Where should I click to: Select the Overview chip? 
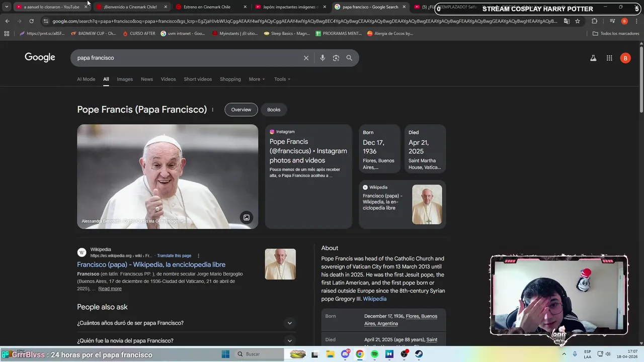click(x=241, y=110)
